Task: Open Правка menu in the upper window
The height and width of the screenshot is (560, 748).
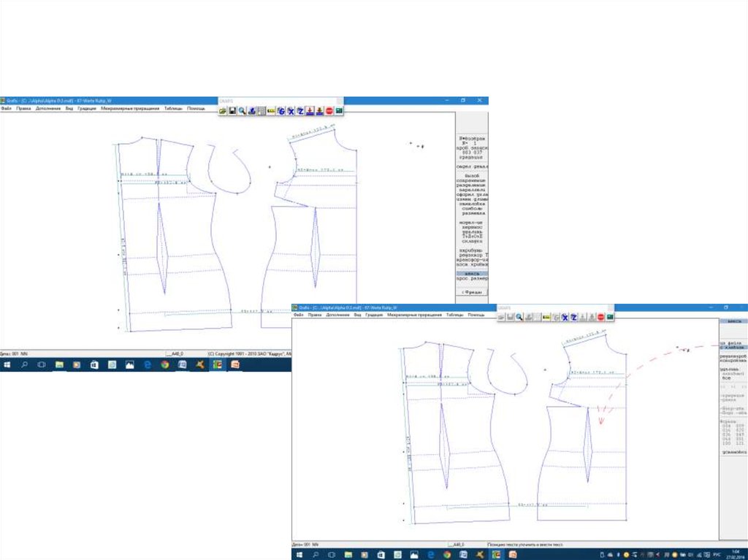Action: tap(23, 109)
